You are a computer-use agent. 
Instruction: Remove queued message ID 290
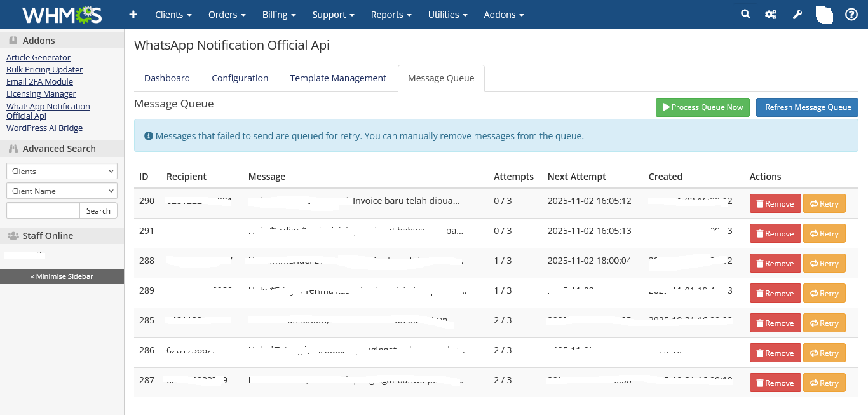tap(775, 203)
